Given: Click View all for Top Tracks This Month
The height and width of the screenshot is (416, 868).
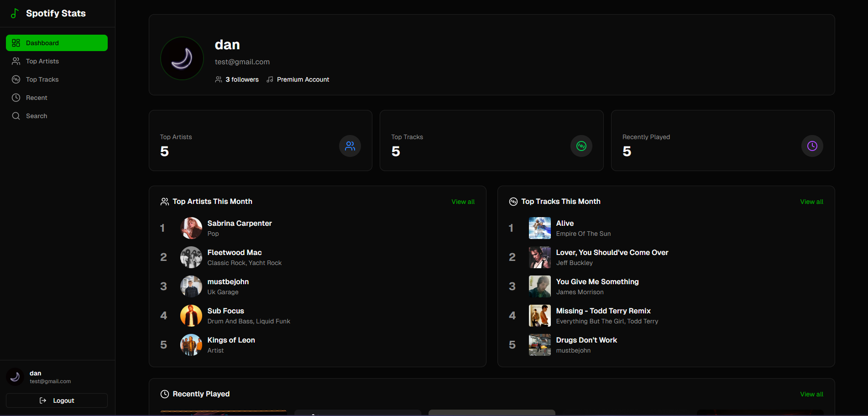Looking at the screenshot, I should [811, 202].
